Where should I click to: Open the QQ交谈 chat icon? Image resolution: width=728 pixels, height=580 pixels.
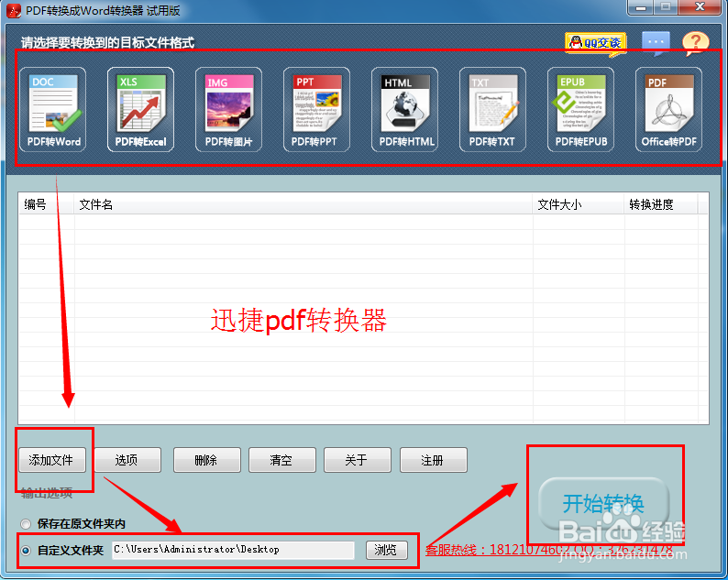click(x=596, y=43)
